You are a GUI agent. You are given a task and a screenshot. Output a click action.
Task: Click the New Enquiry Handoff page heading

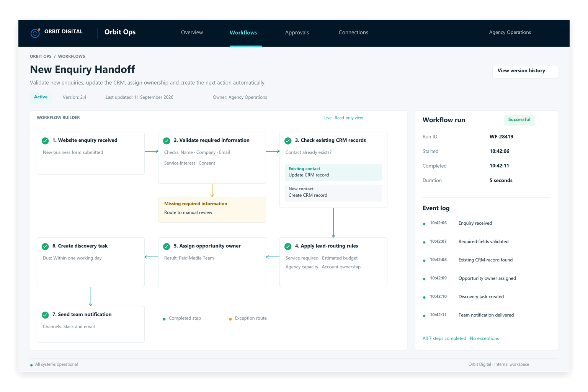(x=83, y=69)
